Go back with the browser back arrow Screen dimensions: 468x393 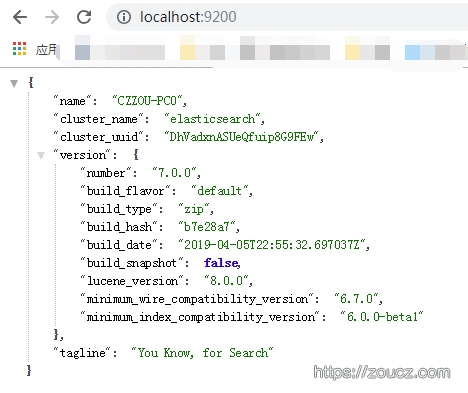pos(20,17)
